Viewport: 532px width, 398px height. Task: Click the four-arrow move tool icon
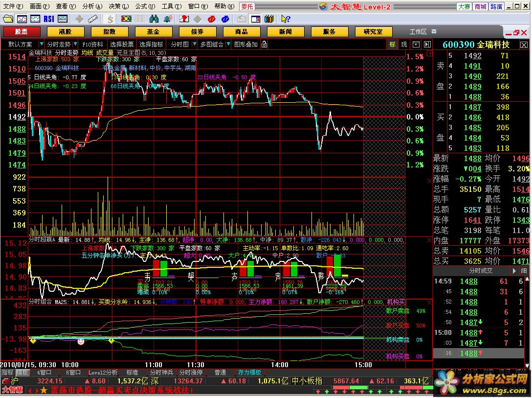(x=79, y=19)
